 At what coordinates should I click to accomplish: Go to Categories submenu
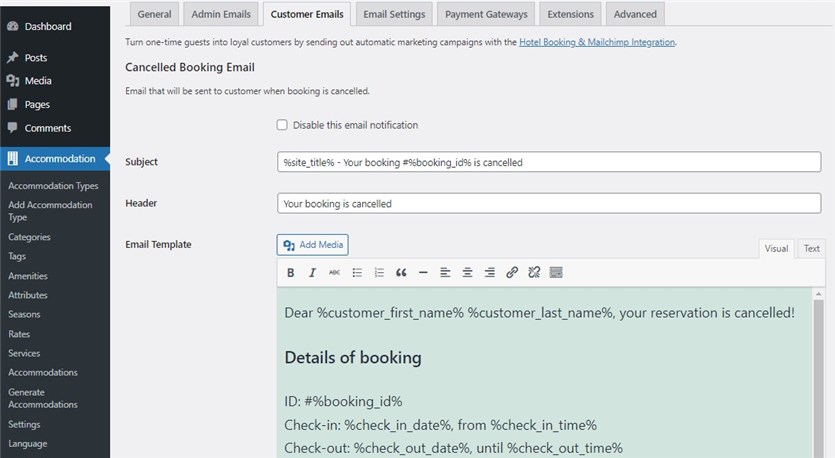(x=29, y=237)
